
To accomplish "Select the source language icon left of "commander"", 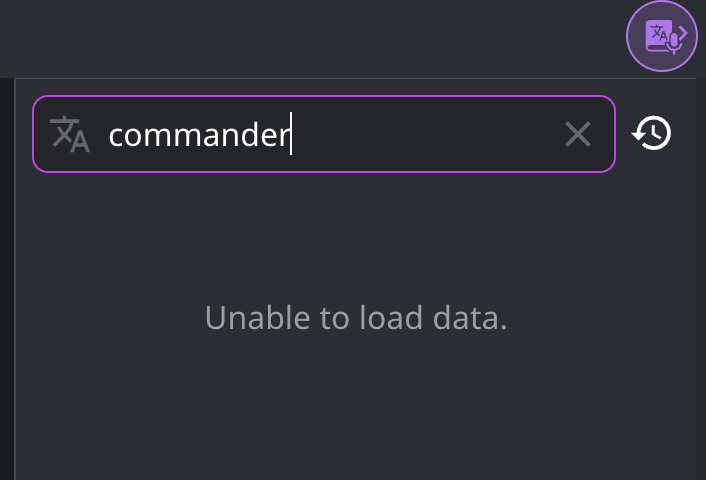I will (70, 134).
